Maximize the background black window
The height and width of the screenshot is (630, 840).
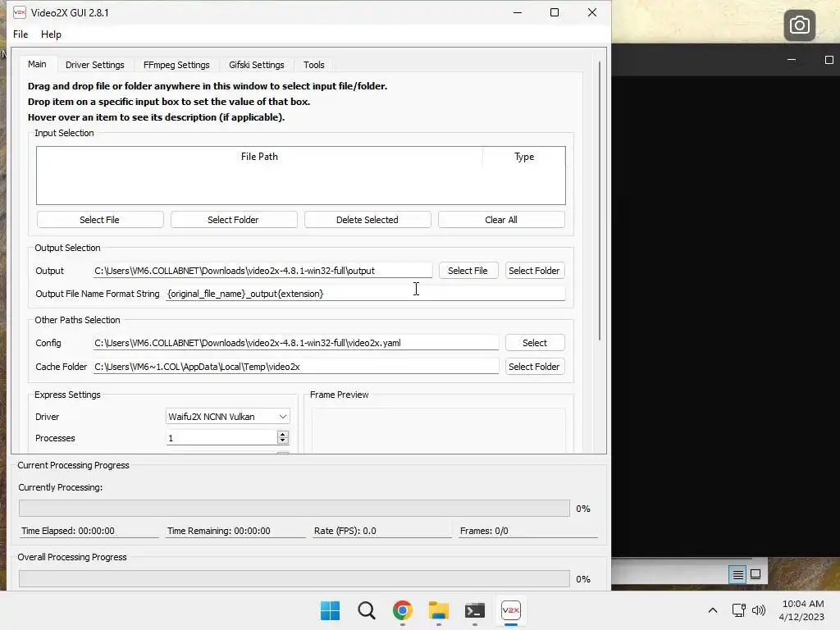point(829,60)
